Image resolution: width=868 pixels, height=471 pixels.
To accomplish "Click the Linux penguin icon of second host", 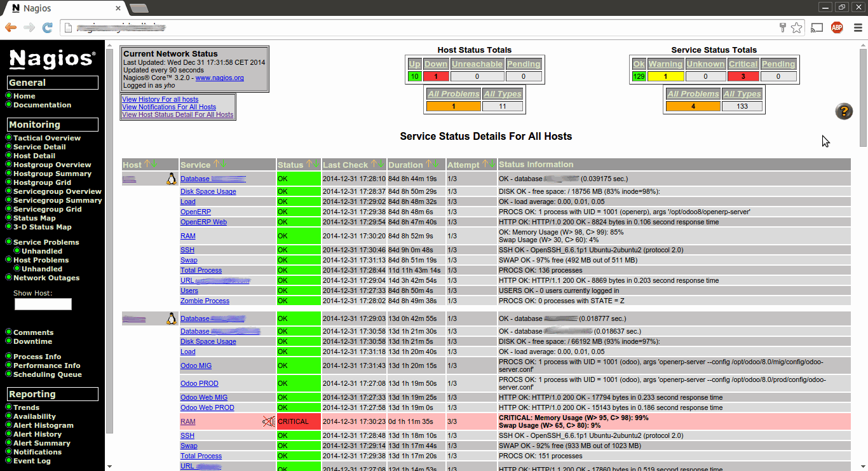I will 171,318.
